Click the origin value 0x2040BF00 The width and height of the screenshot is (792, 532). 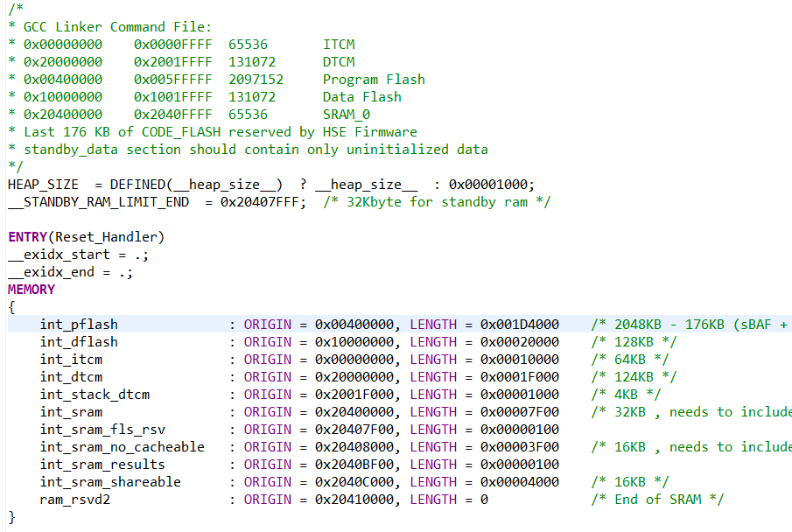354,465
